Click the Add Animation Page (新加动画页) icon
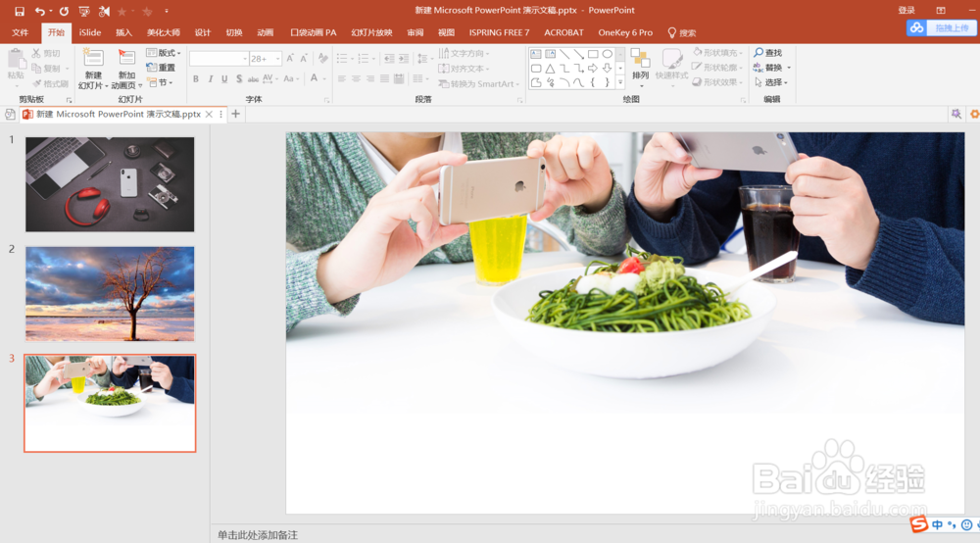 pos(126,58)
